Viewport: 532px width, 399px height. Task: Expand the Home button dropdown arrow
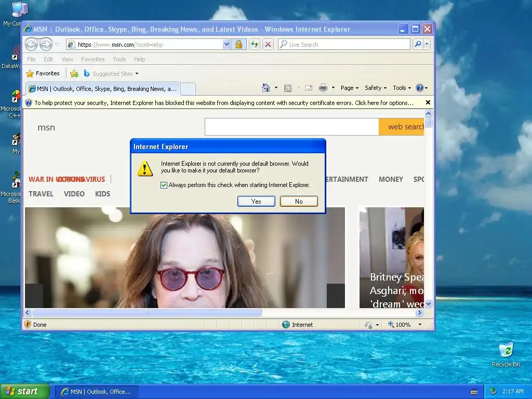(276, 88)
